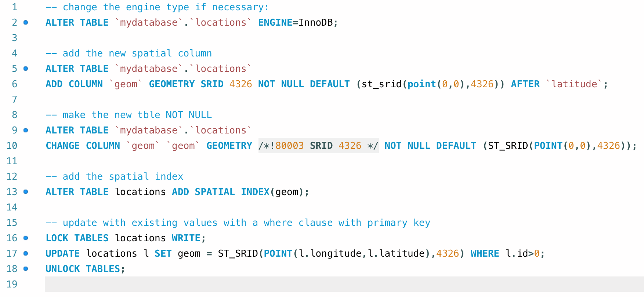The image size is (644, 297).
Task: Place cursor on the SPATIAL keyword
Action: pos(215,192)
